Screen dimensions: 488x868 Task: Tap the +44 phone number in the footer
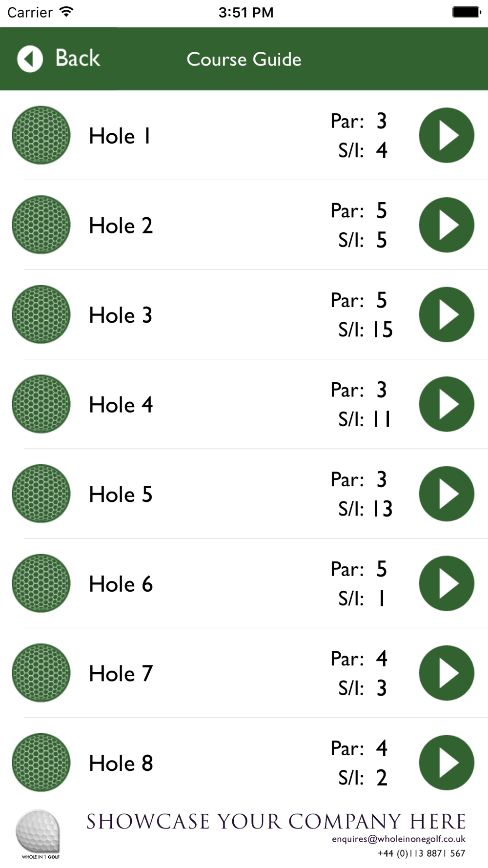[x=421, y=853]
